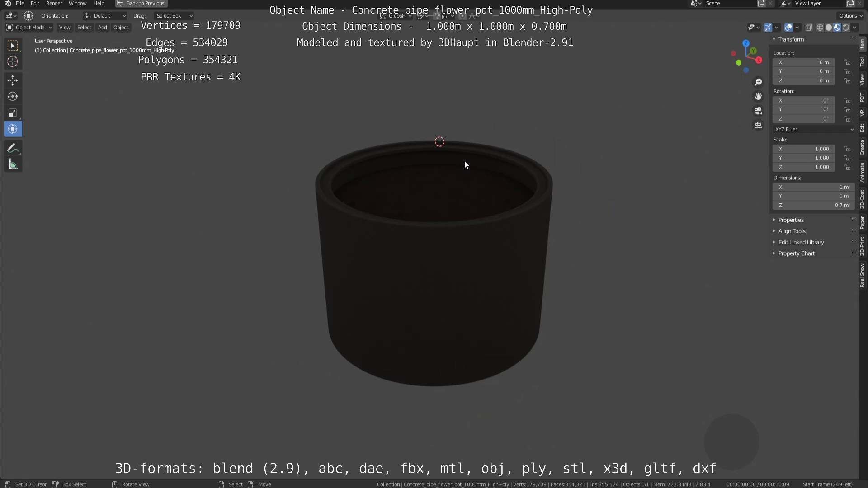Choose the Rotate tool in toolbar
This screenshot has width=868, height=488.
click(x=13, y=97)
